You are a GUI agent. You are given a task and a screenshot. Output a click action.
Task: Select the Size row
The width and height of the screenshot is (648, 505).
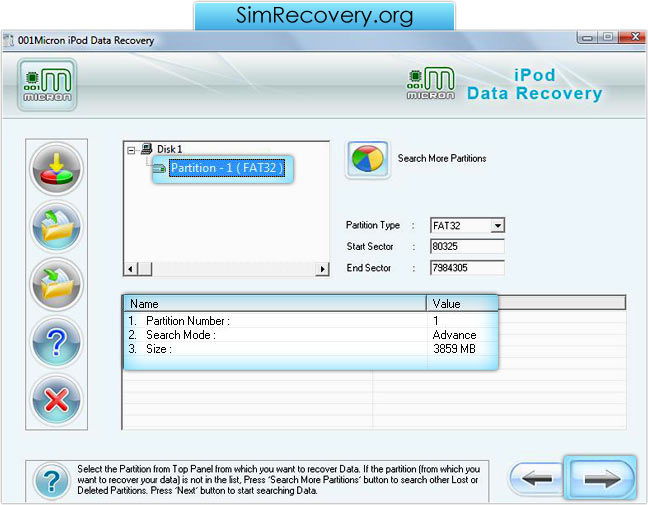pyautogui.click(x=311, y=349)
